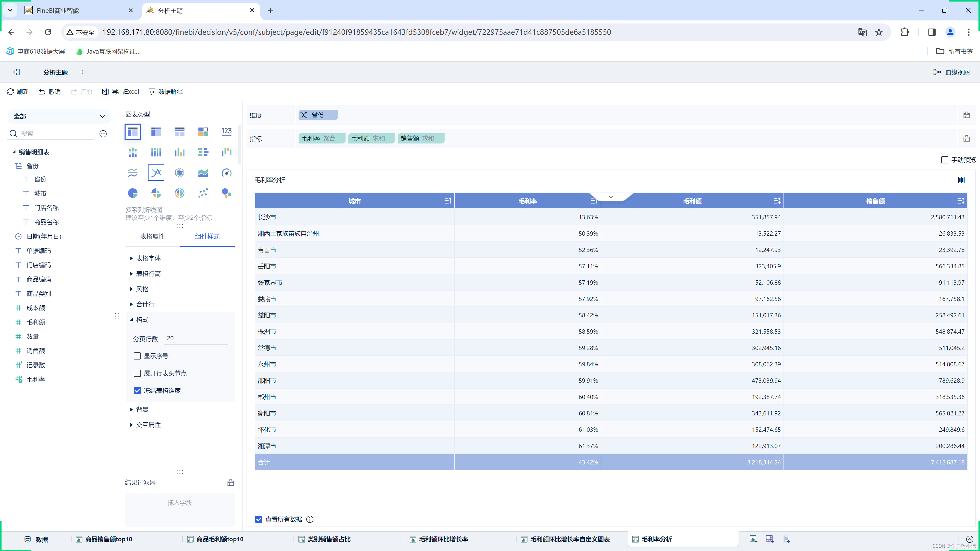Add a new component from bottom bar
Image resolution: width=980 pixels, height=551 pixels.
click(753, 539)
